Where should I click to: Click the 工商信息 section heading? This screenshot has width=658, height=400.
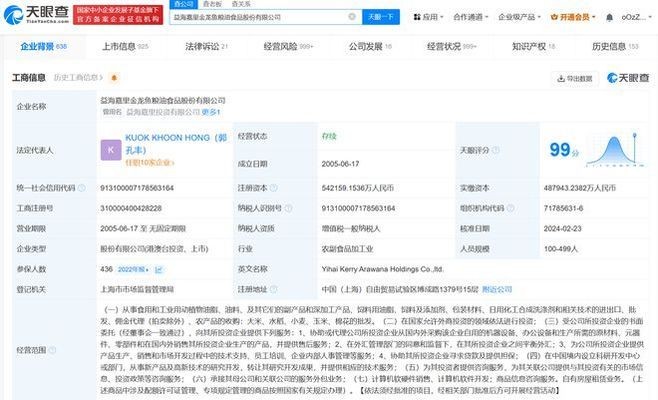coord(29,78)
